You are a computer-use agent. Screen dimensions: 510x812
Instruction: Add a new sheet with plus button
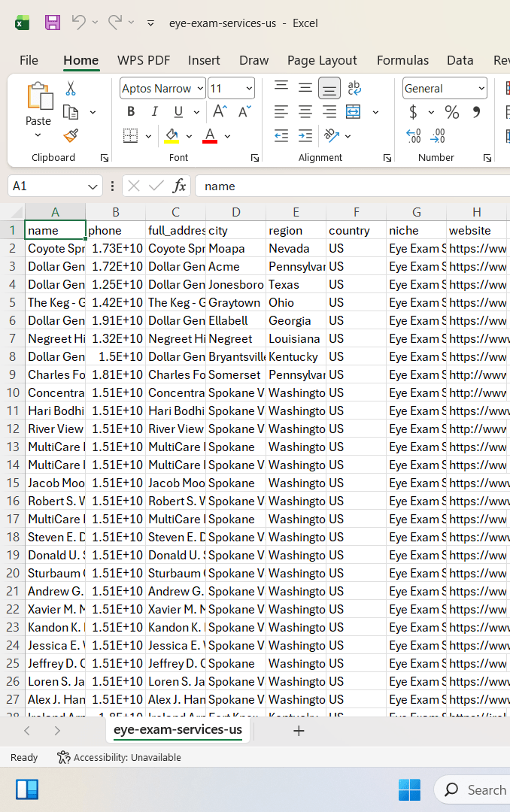pyautogui.click(x=299, y=731)
